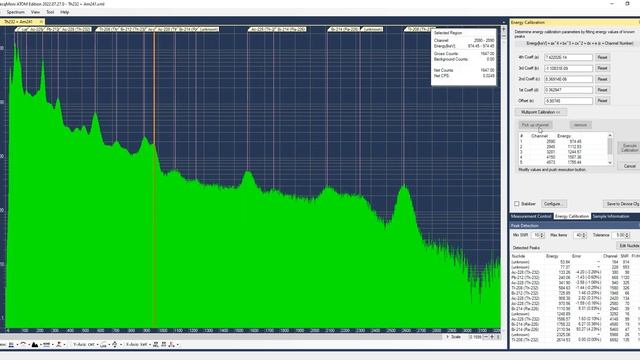
Task: Click the Pick up channel button
Action: [536, 125]
